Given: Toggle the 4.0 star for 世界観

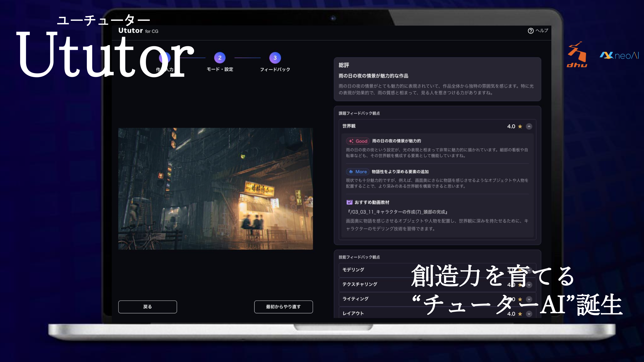Looking at the screenshot, I should click(x=520, y=126).
